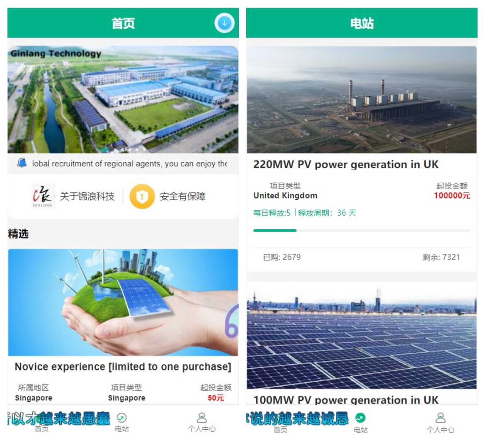The width and height of the screenshot is (485, 448).
Task: Open the Ginlong logo icon
Action: tap(43, 196)
